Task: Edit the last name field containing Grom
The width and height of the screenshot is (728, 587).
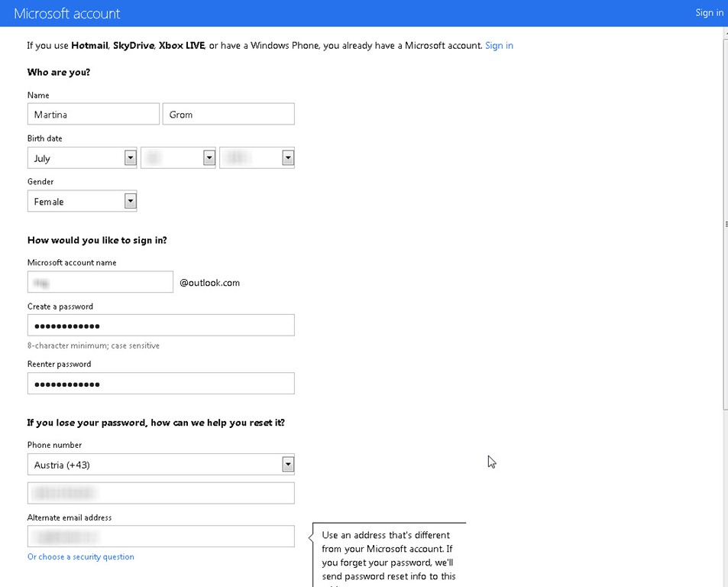Action: 228,114
